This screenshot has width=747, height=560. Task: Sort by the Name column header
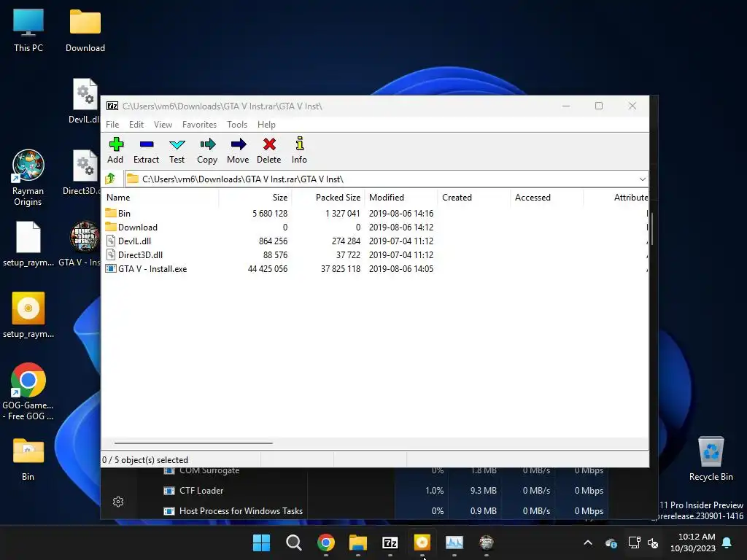click(x=160, y=197)
